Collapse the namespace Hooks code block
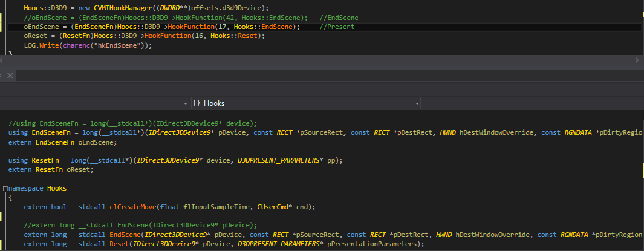 [4, 189]
